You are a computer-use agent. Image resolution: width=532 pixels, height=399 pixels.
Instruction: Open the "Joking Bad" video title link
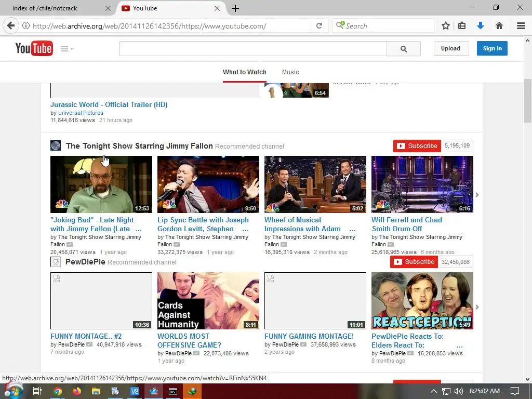(x=95, y=224)
